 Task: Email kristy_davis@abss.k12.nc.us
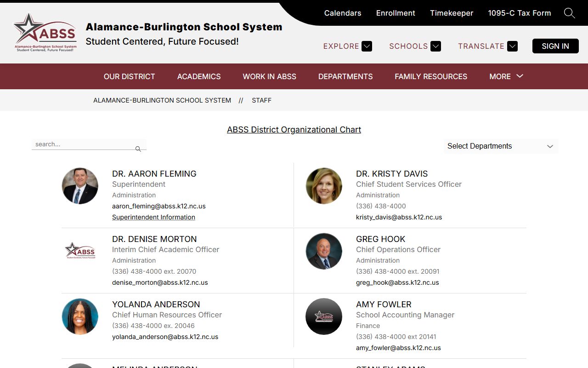(399, 217)
